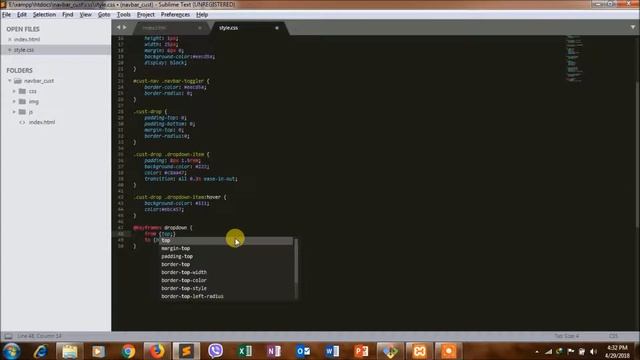The image size is (640, 360).
Task: Toggle side bar via status bar icon
Action: (x=8, y=336)
